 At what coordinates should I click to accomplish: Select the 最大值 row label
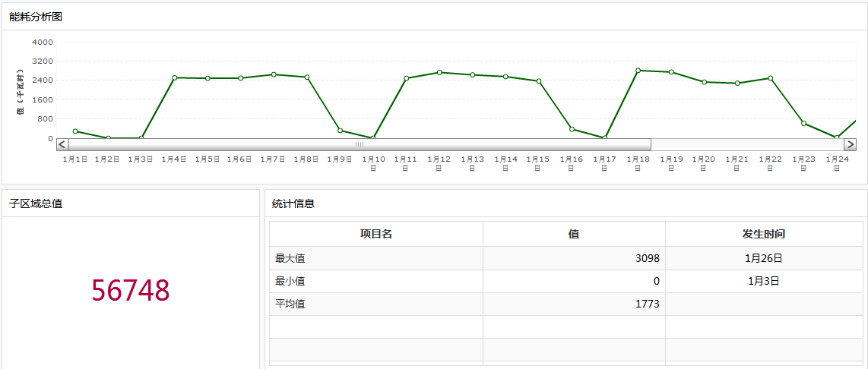pos(290,258)
